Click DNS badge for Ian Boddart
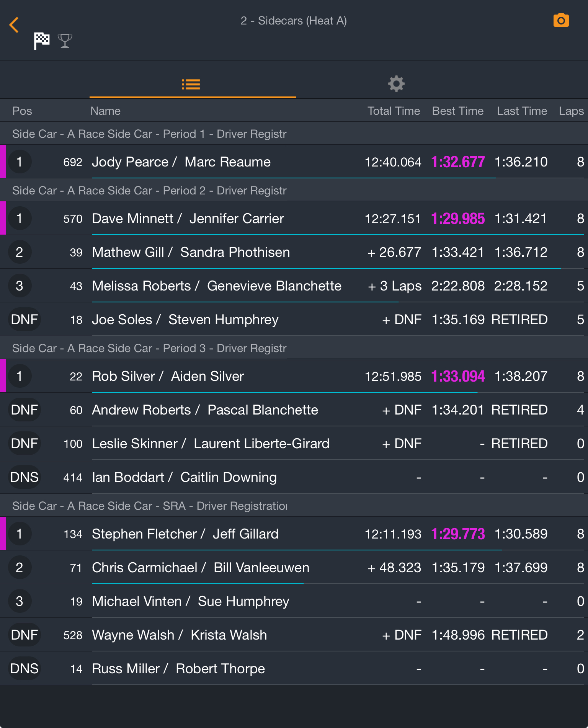Screen dimensions: 588x728 coord(24,477)
